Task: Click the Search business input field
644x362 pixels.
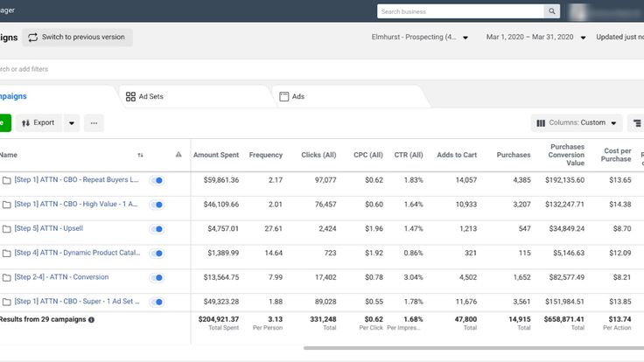Action: 459,11
